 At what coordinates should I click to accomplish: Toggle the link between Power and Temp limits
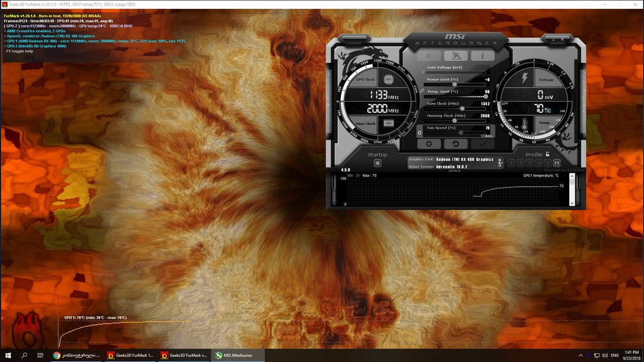tap(422, 90)
